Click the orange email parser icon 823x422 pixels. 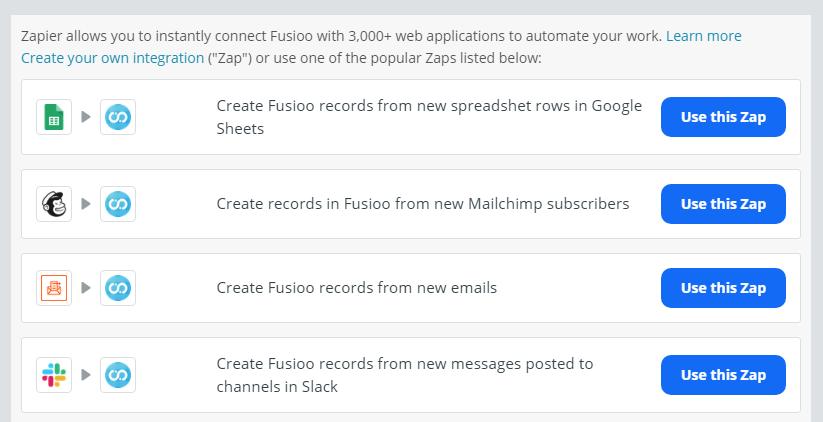pyautogui.click(x=54, y=288)
